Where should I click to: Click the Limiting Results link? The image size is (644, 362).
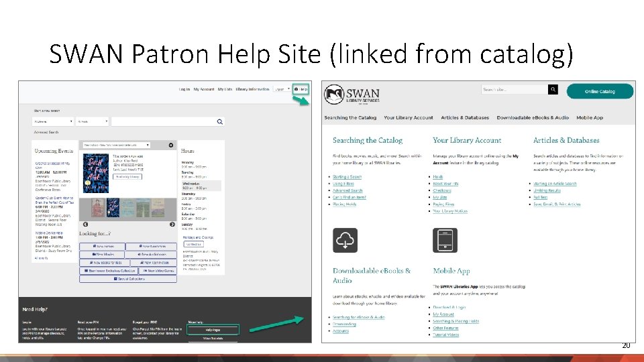click(x=547, y=190)
